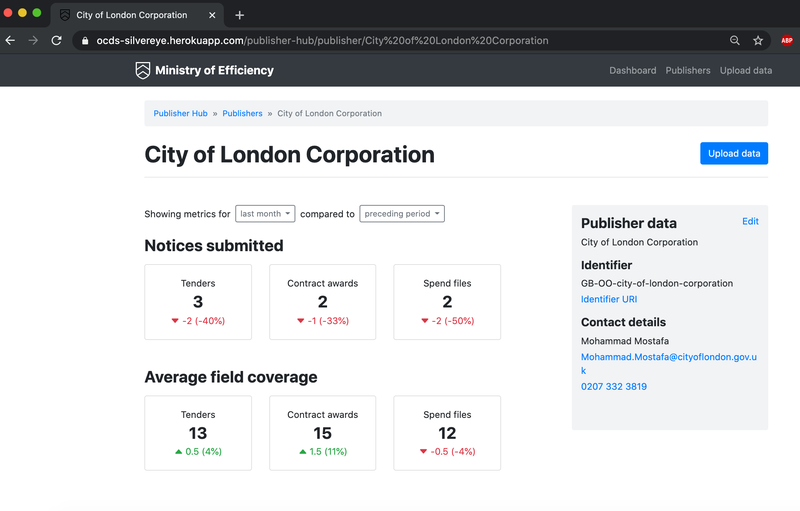Click the zoom magnifier icon in address bar
This screenshot has width=800, height=511.
coord(735,40)
